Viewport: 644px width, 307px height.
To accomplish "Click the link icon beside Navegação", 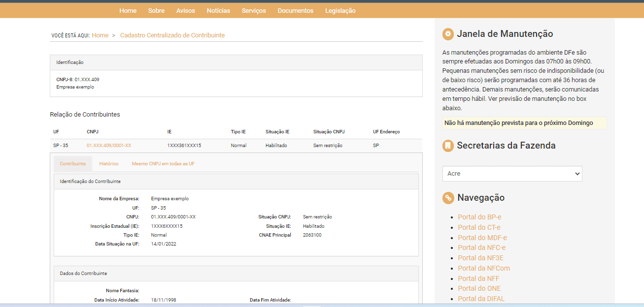I will click(x=448, y=198).
